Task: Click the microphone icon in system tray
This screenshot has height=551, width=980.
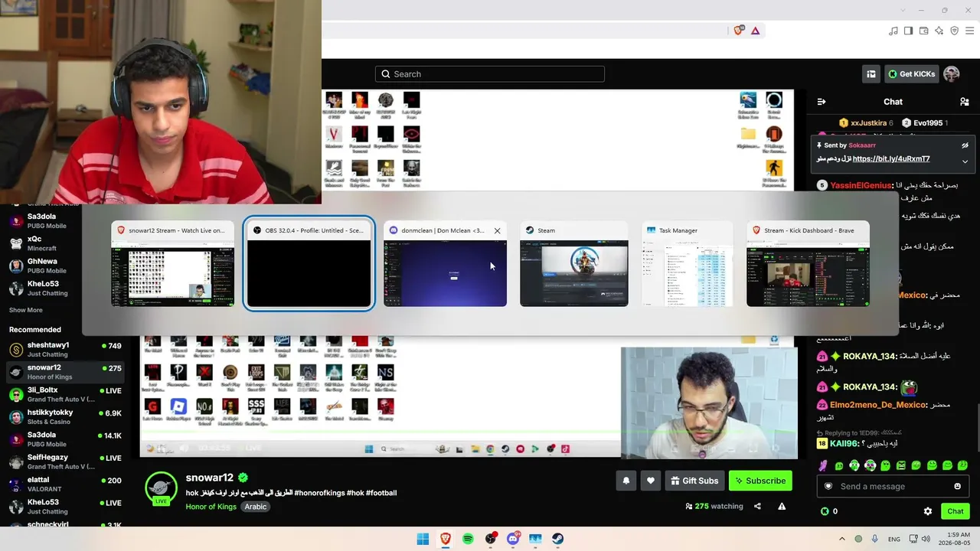Action: click(874, 539)
